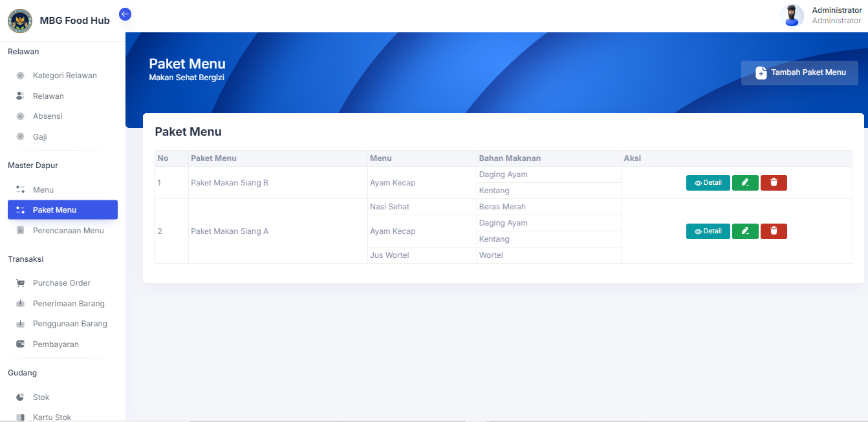Viewport: 868px width, 422px height.
Task: Open the Paket Menu sidebar icon
Action: point(20,209)
